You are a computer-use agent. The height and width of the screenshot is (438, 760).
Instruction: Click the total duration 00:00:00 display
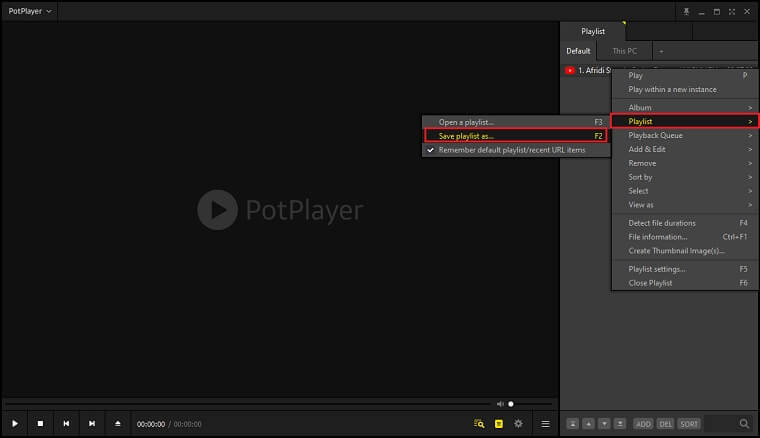pos(188,424)
